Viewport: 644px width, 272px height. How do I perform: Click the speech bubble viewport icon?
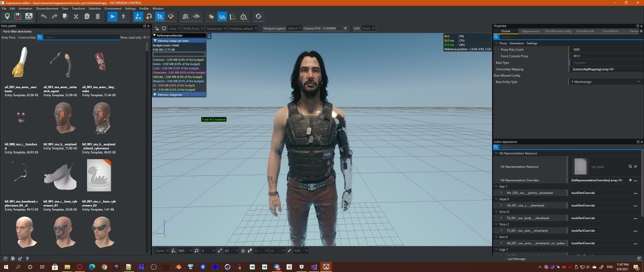pyautogui.click(x=164, y=29)
